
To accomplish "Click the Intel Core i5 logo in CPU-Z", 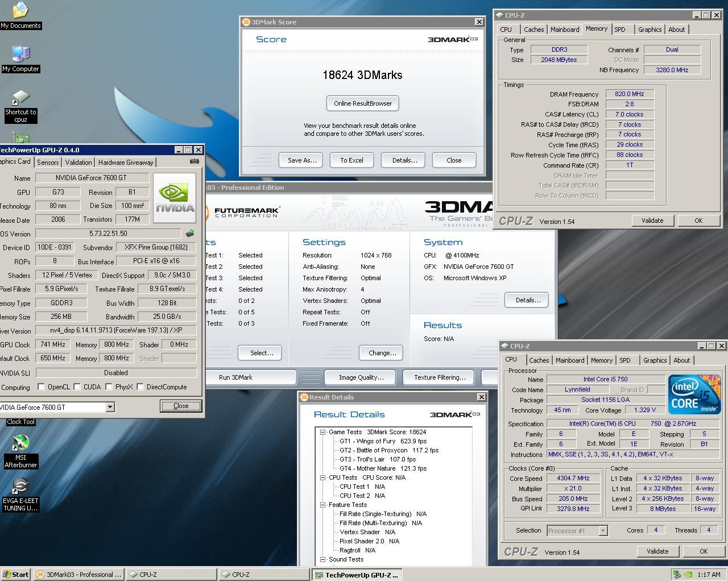I will tap(694, 394).
